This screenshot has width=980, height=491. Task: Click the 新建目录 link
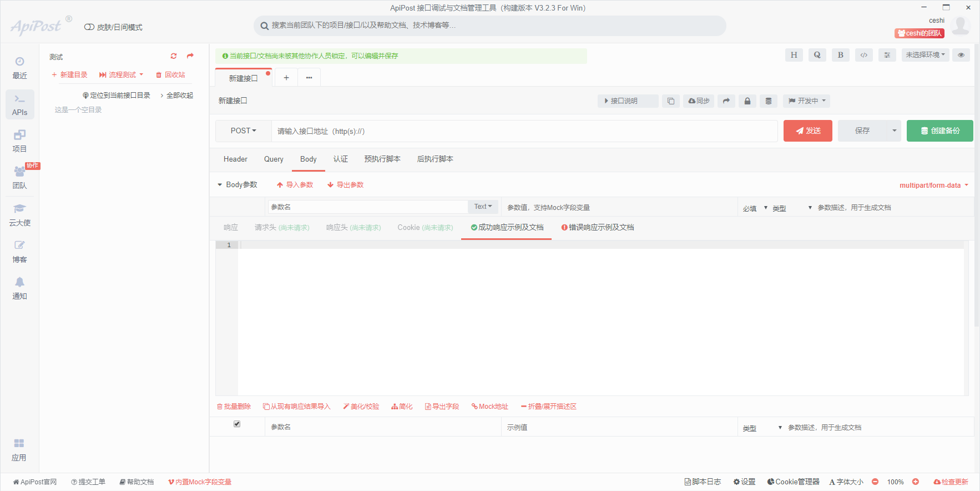tap(70, 75)
